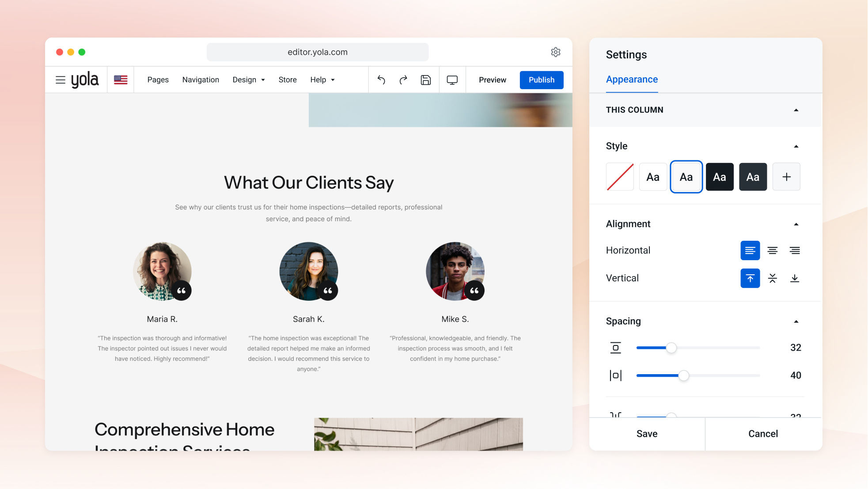The height and width of the screenshot is (489, 868).
Task: Click the undo arrow icon
Action: (x=381, y=80)
